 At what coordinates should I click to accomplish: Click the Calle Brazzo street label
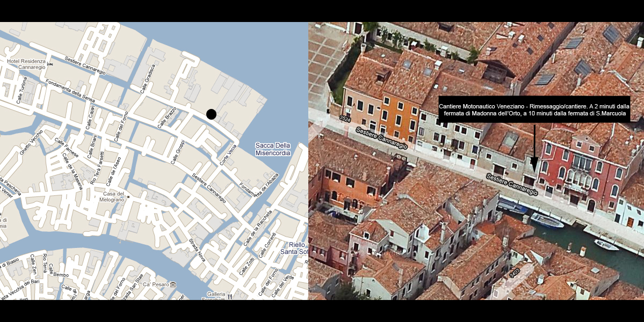pos(168,118)
